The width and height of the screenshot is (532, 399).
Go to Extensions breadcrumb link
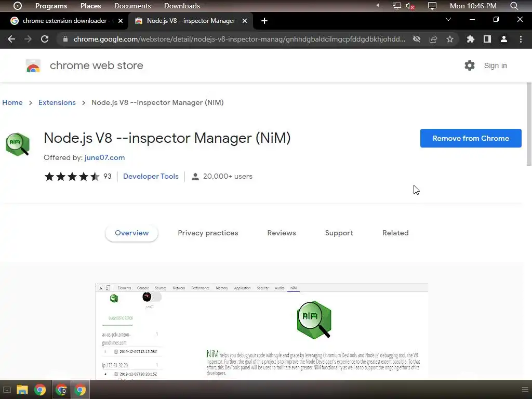coord(57,102)
